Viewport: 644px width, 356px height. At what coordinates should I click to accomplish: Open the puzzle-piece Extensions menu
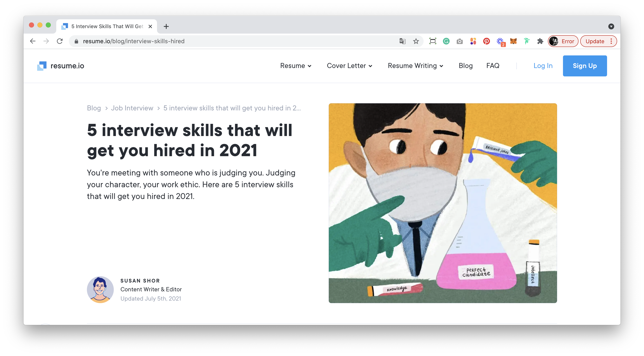pyautogui.click(x=540, y=41)
